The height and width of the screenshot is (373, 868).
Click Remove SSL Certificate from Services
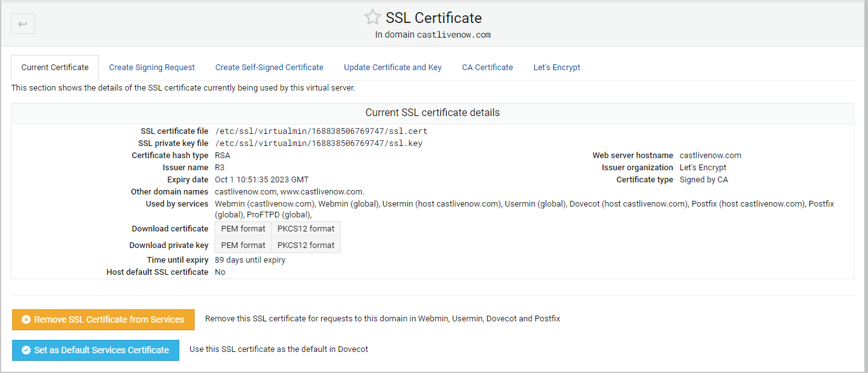[x=103, y=319]
